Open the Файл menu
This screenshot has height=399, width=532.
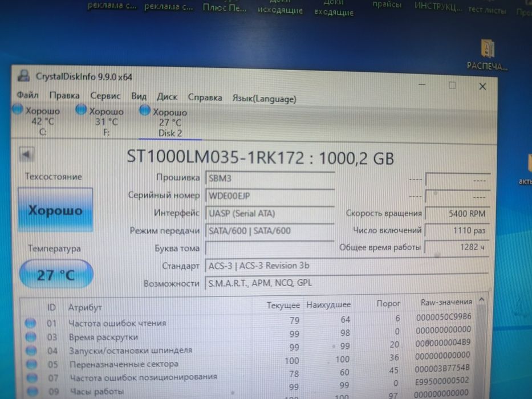(28, 95)
